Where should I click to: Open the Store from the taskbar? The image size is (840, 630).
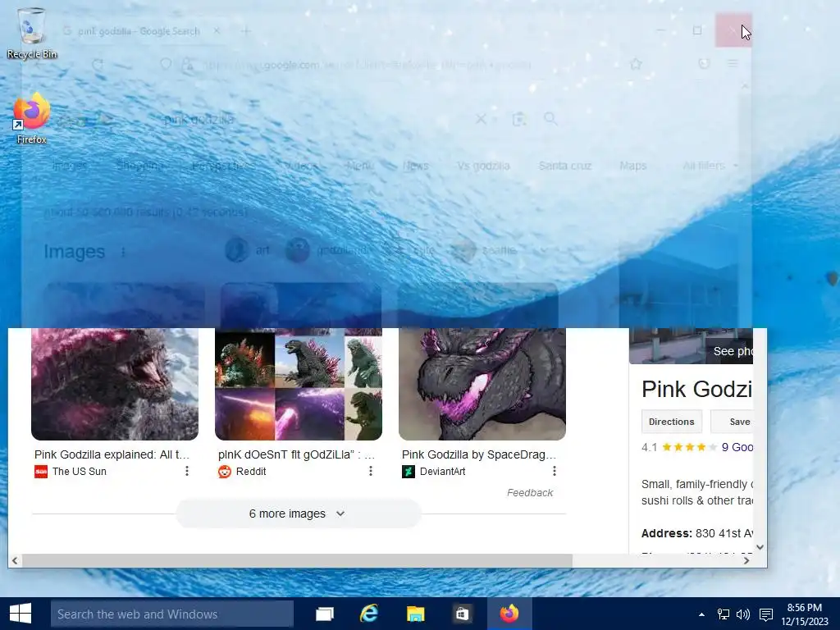point(462,614)
